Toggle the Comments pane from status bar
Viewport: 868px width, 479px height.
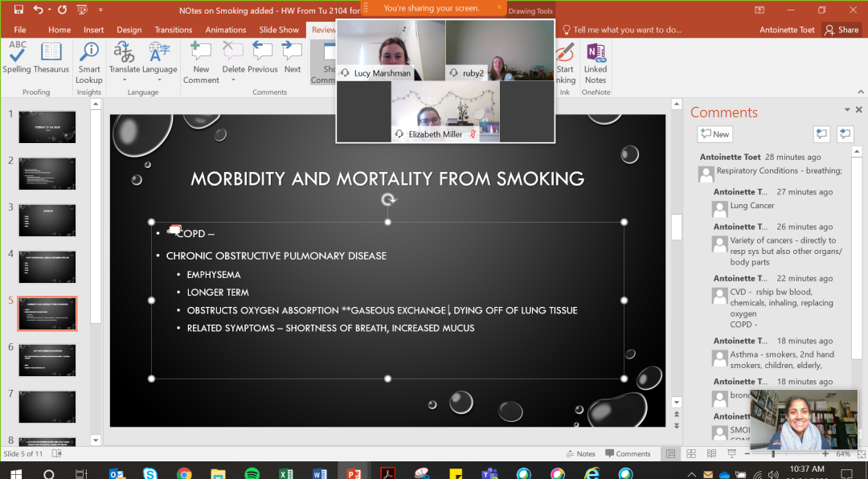628,453
